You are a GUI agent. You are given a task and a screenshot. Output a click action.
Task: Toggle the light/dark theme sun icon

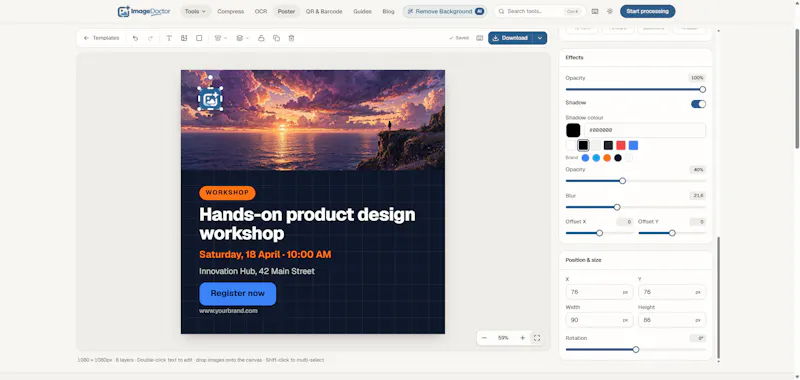click(610, 11)
